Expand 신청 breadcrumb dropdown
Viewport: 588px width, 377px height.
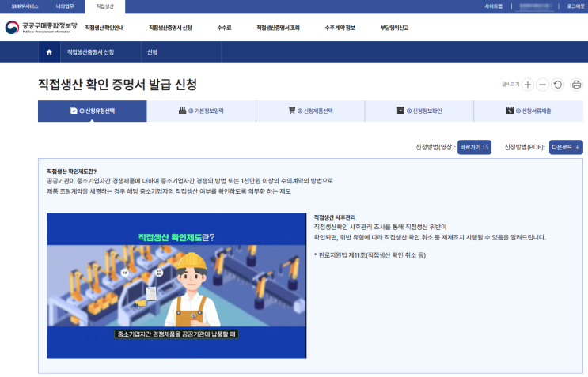pos(181,52)
